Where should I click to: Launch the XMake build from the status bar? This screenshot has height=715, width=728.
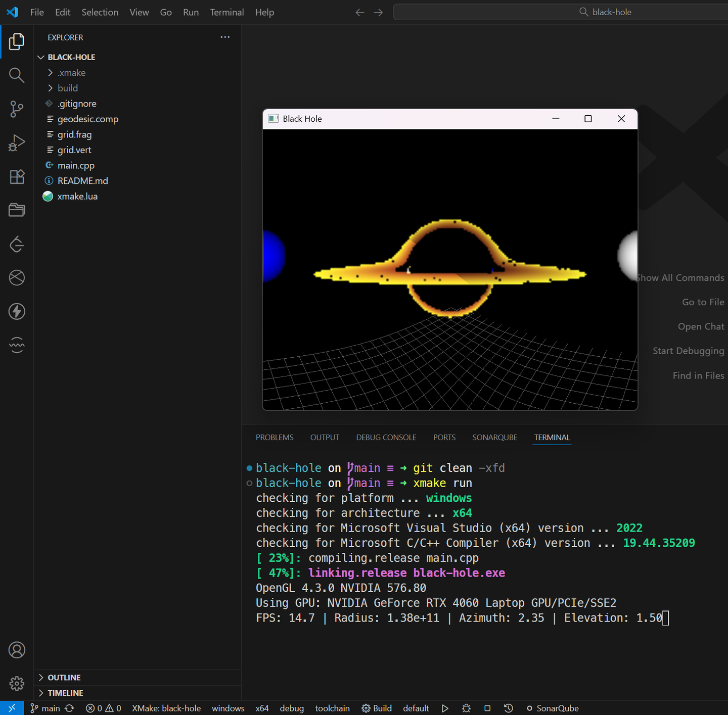(377, 708)
